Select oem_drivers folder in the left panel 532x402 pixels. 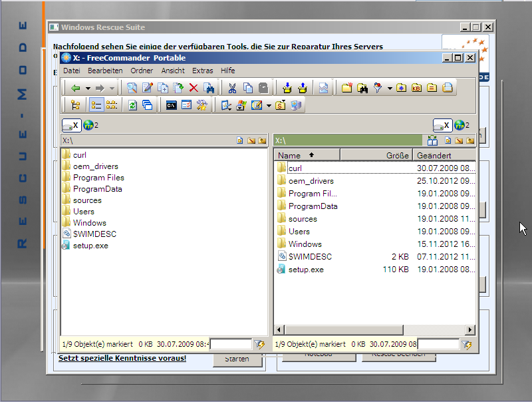96,166
